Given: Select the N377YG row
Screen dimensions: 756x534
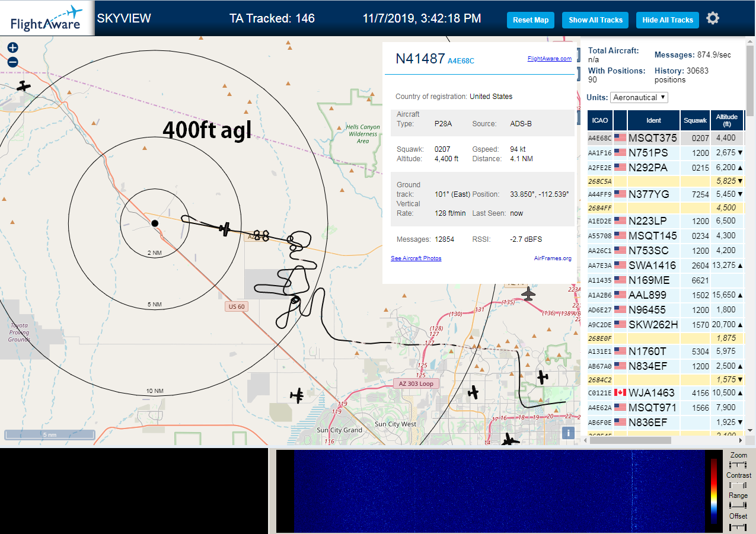Looking at the screenshot, I should [666, 194].
